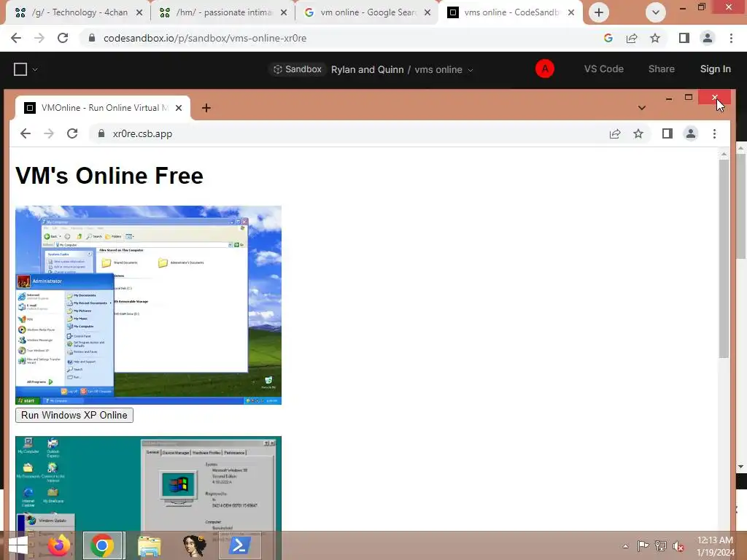Click Chrome icon in taskbar

(x=102, y=545)
